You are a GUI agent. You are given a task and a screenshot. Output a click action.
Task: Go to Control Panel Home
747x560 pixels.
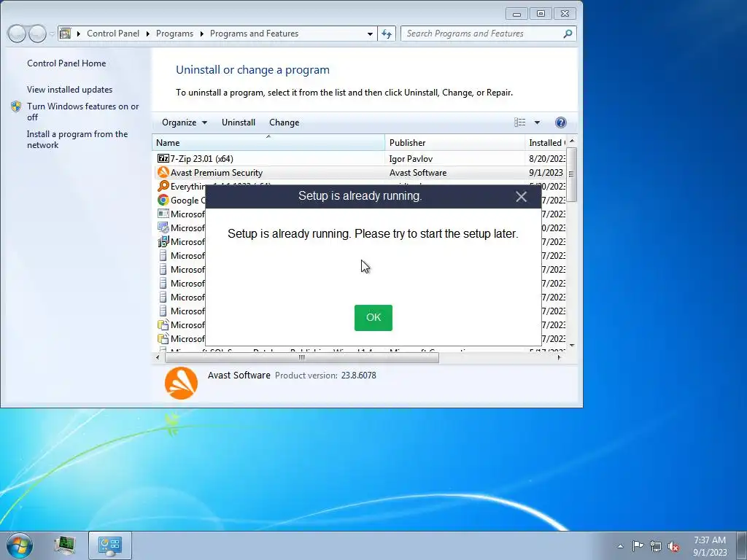pos(66,63)
